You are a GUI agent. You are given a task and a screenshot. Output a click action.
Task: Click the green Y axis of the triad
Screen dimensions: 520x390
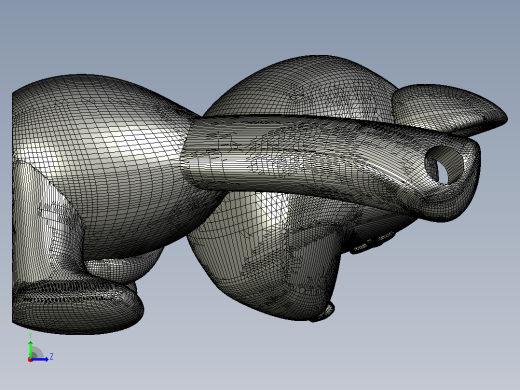31,349
